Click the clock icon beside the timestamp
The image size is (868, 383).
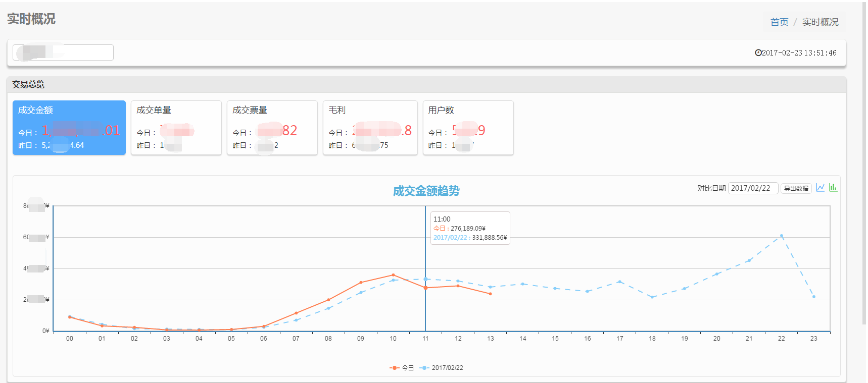pos(758,52)
